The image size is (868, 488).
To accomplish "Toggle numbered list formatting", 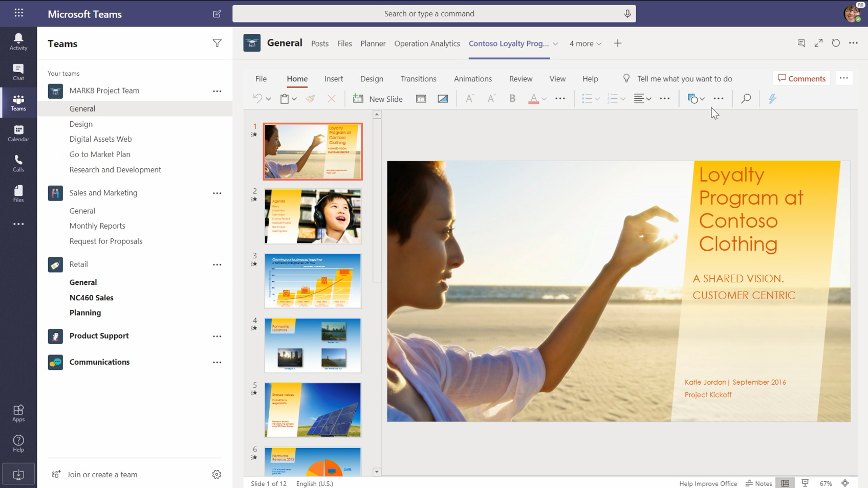I will [613, 98].
